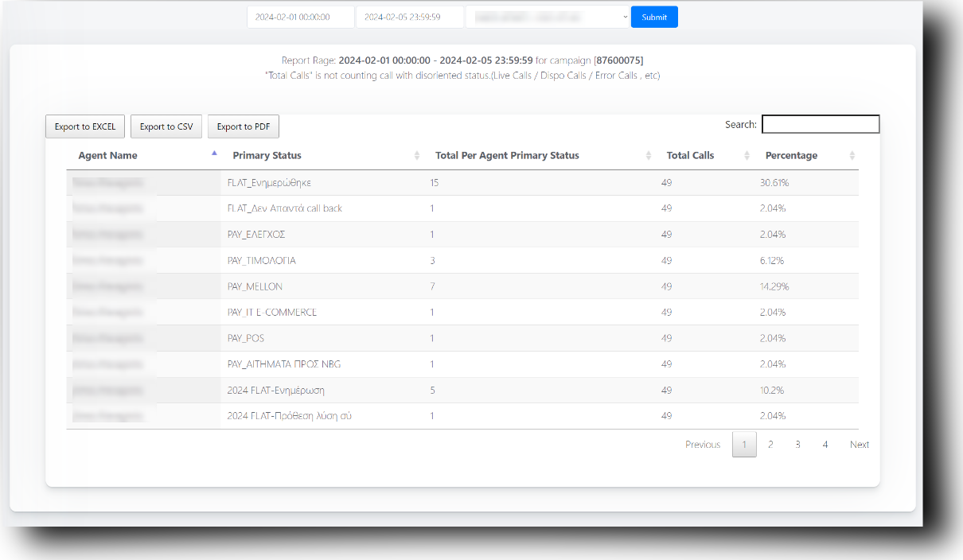Viewport: 963px width, 560px height.
Task: Export the report to PDF
Action: 244,126
